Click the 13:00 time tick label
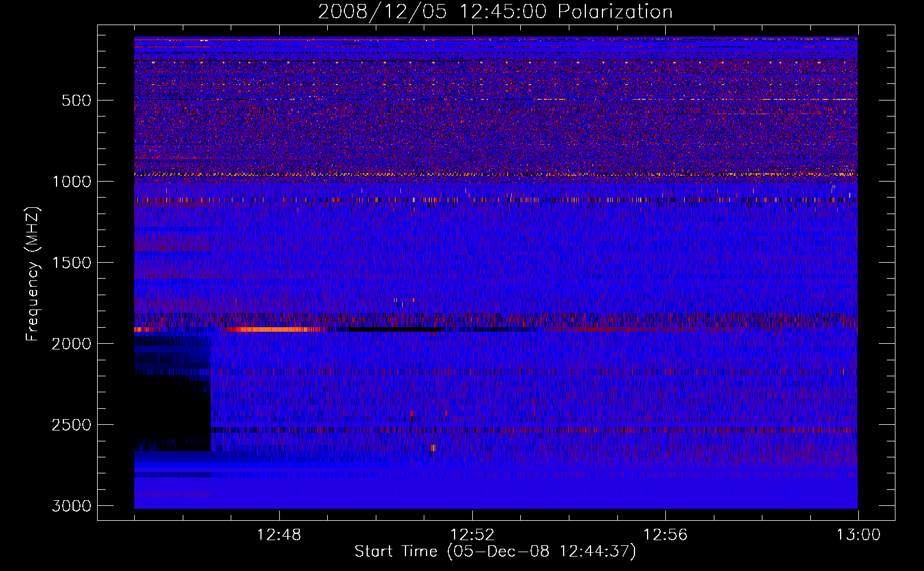The height and width of the screenshot is (571, 924). 858,535
